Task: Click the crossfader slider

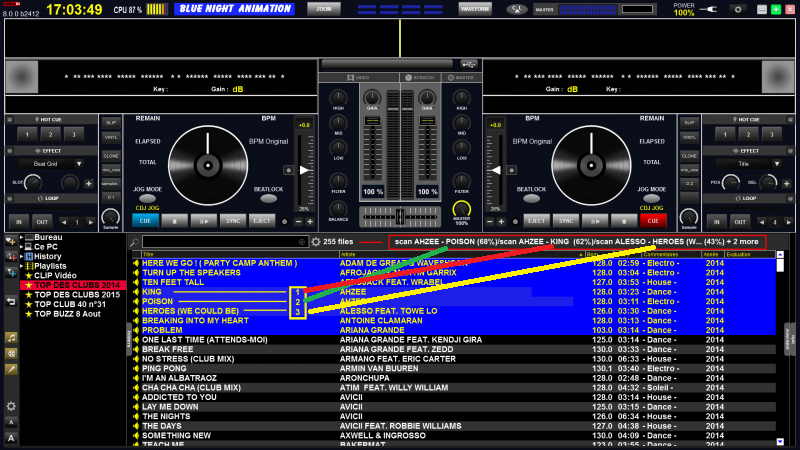Action: [x=399, y=217]
